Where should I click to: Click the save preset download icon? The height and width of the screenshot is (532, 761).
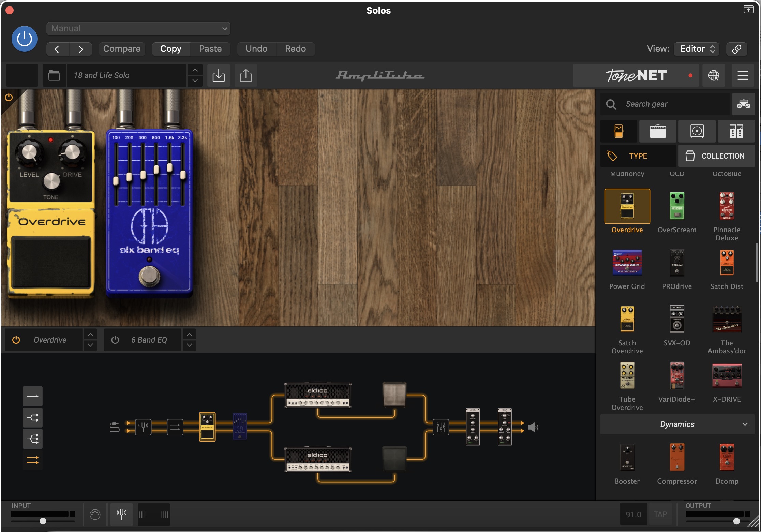coord(219,75)
